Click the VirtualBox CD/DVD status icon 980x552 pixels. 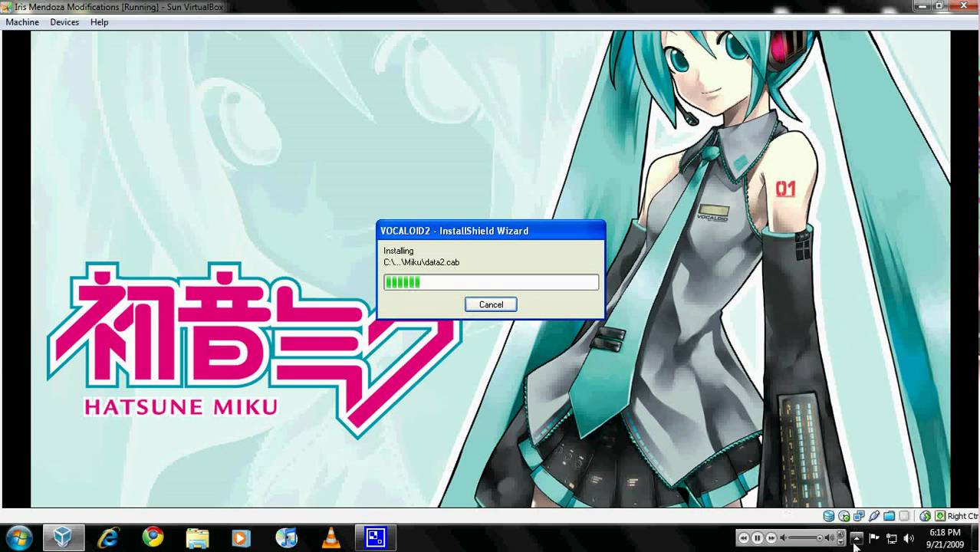pyautogui.click(x=844, y=516)
